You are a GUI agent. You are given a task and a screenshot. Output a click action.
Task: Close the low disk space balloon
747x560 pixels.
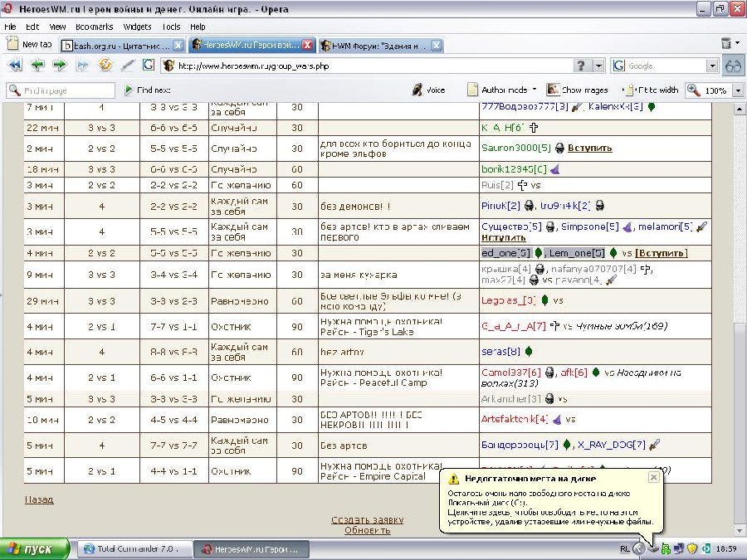[653, 478]
